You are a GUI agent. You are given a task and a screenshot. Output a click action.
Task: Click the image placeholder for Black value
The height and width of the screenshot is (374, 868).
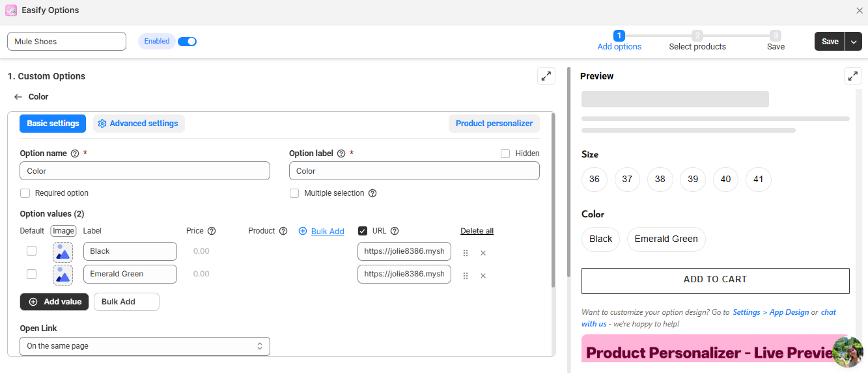coord(63,252)
